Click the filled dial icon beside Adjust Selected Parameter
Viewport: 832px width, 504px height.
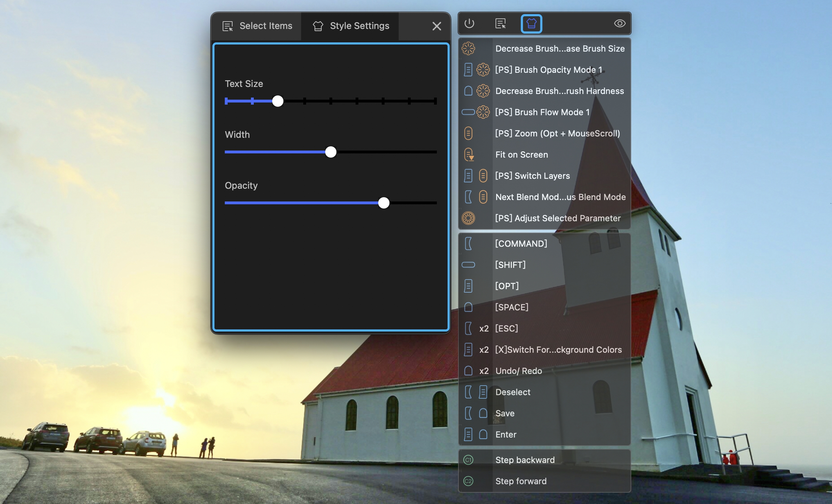coord(468,218)
